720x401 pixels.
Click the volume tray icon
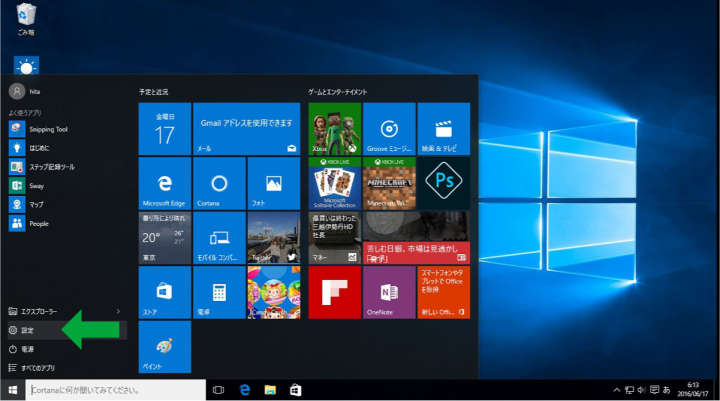click(641, 390)
